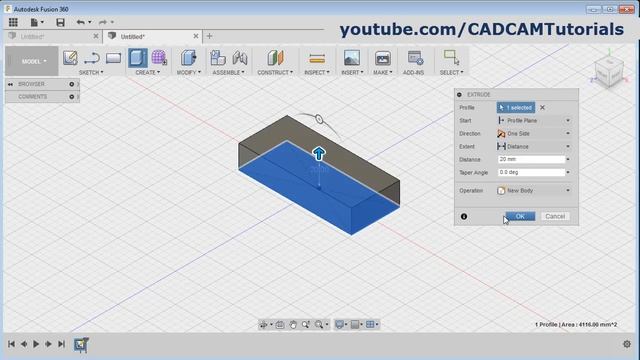Click the Insert image icon
The height and width of the screenshot is (360, 640).
(x=352, y=58)
